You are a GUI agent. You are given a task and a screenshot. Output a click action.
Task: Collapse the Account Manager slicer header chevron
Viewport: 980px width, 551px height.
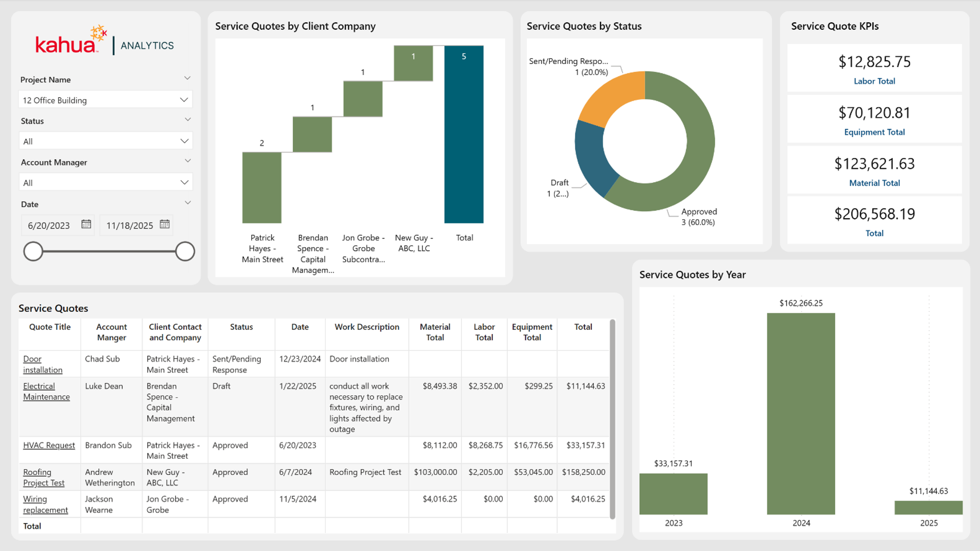(187, 161)
